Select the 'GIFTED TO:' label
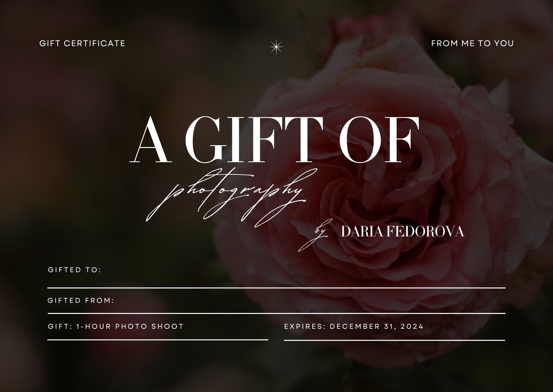The width and height of the screenshot is (553, 392). [74, 270]
